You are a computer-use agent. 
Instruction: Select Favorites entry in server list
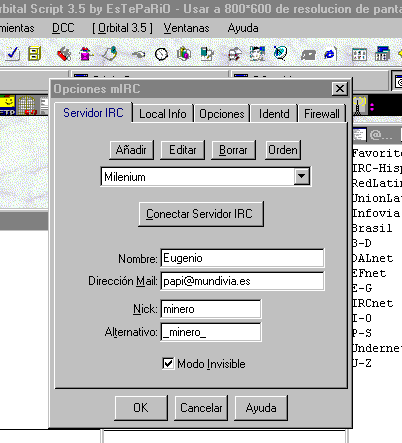[377, 153]
